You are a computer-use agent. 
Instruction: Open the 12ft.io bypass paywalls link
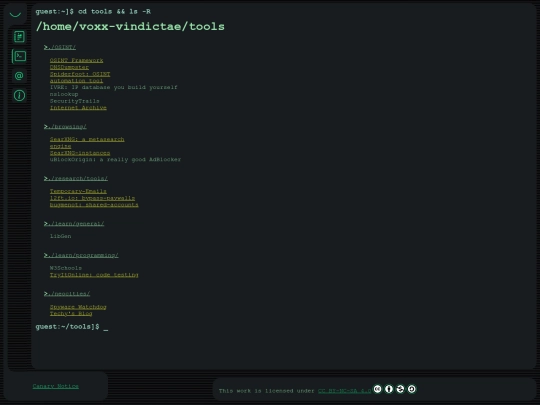(x=92, y=198)
